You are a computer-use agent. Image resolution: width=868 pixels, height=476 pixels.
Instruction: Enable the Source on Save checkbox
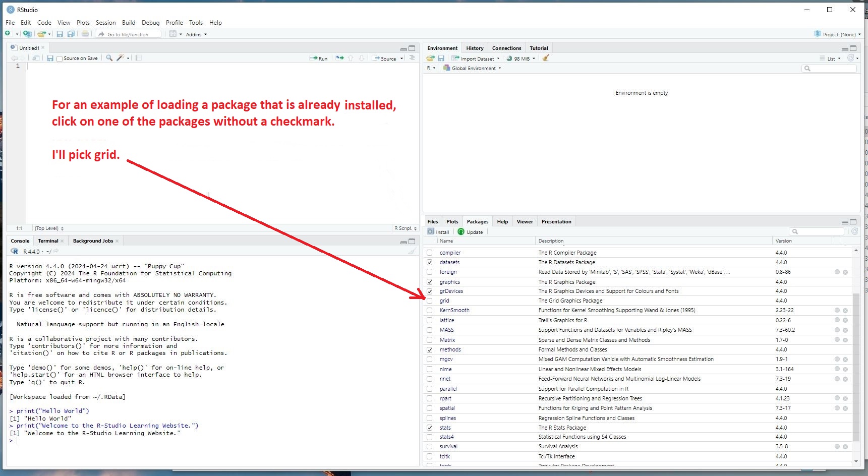pyautogui.click(x=60, y=58)
